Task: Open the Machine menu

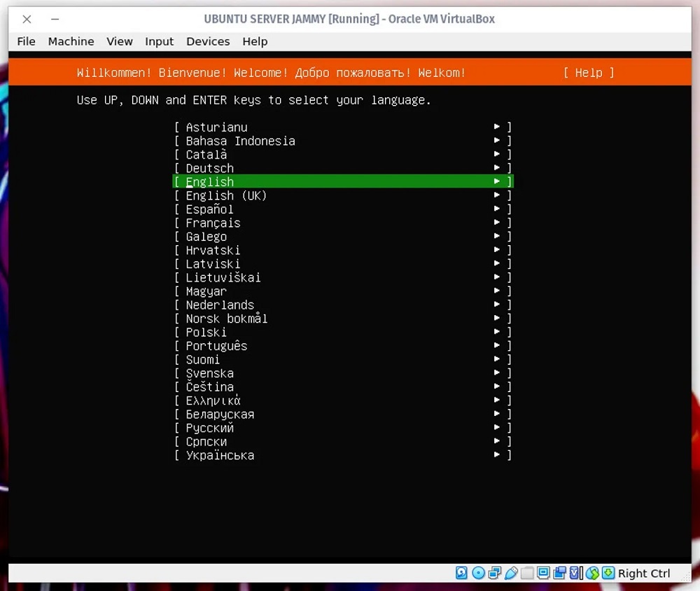Action: click(x=71, y=41)
